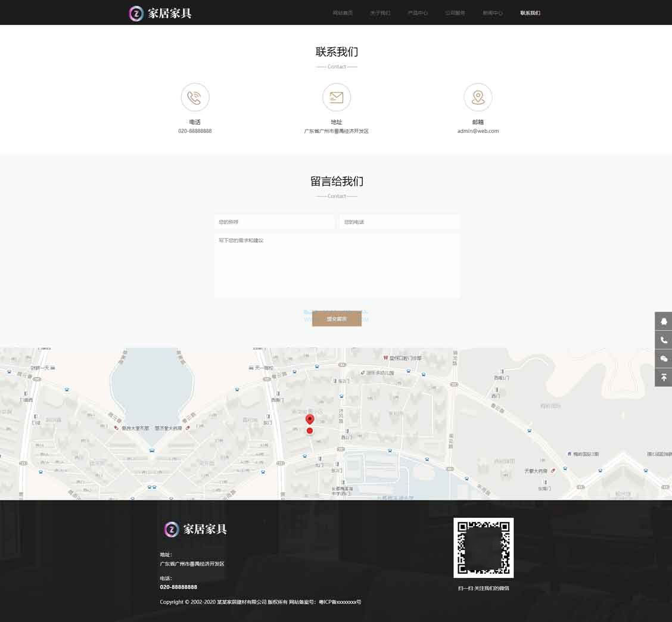Click the 家居家具 logo in header
This screenshot has height=622, width=672.
click(160, 13)
